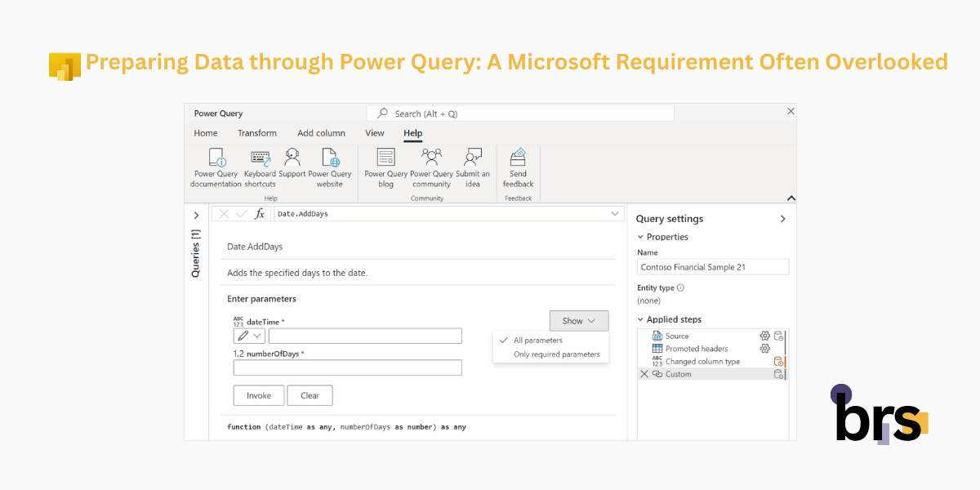Image resolution: width=980 pixels, height=490 pixels.
Task: Open the Show dropdown
Action: pyautogui.click(x=579, y=320)
